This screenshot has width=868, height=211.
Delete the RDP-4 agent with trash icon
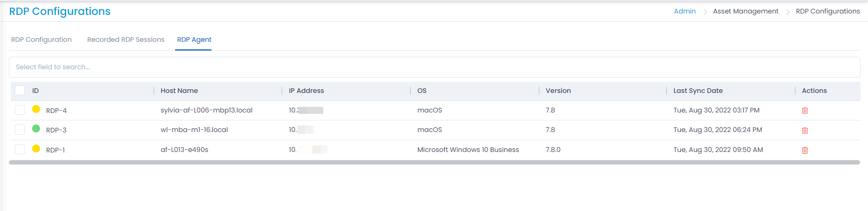tap(805, 111)
